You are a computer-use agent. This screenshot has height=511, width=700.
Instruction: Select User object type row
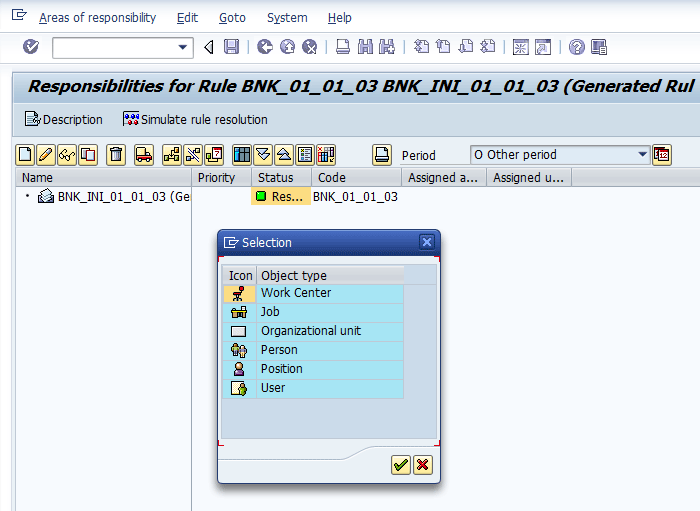[313, 388]
